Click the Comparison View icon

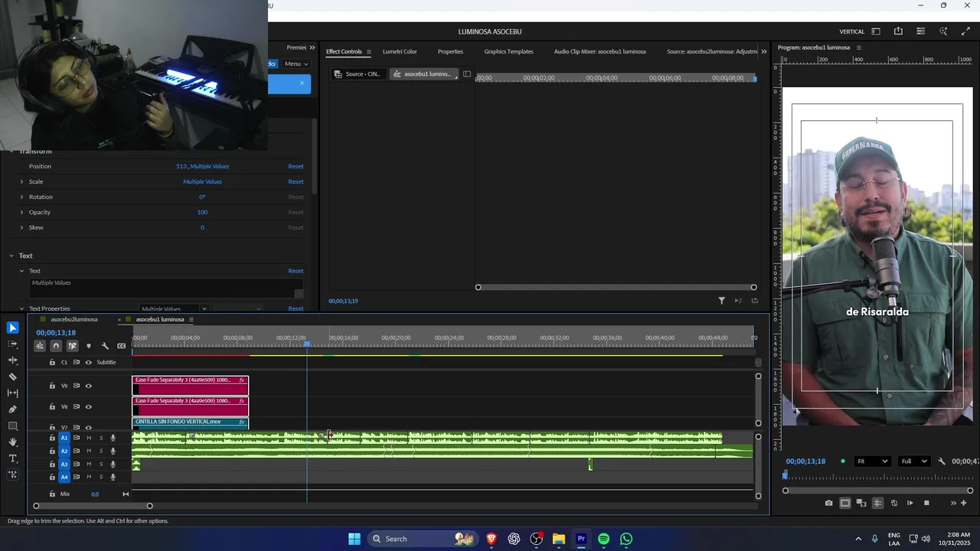(x=861, y=503)
